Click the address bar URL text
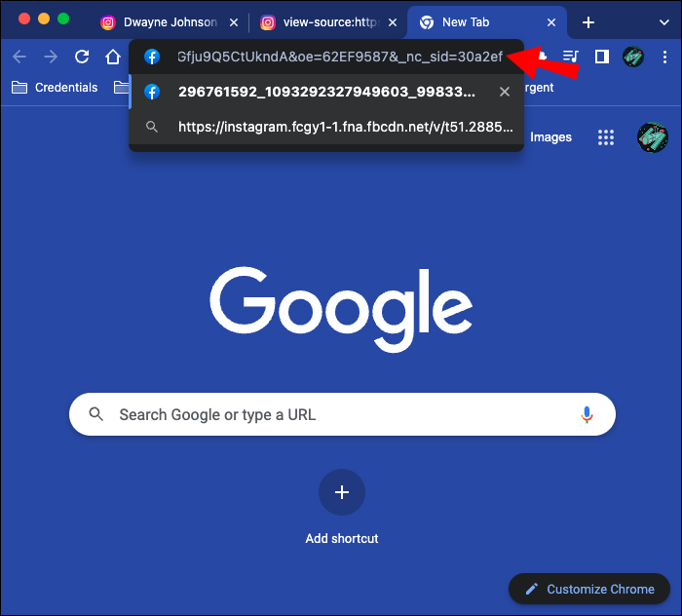This screenshot has height=616, width=682. [340, 57]
